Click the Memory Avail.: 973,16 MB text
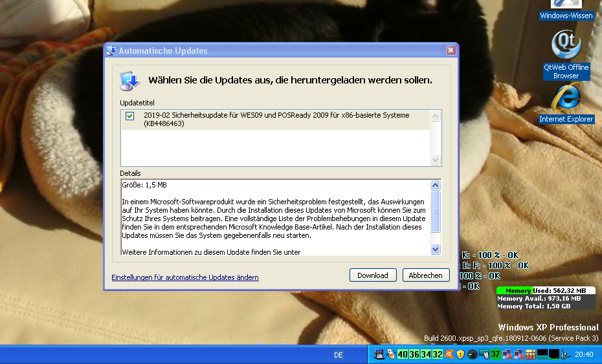 (539, 299)
